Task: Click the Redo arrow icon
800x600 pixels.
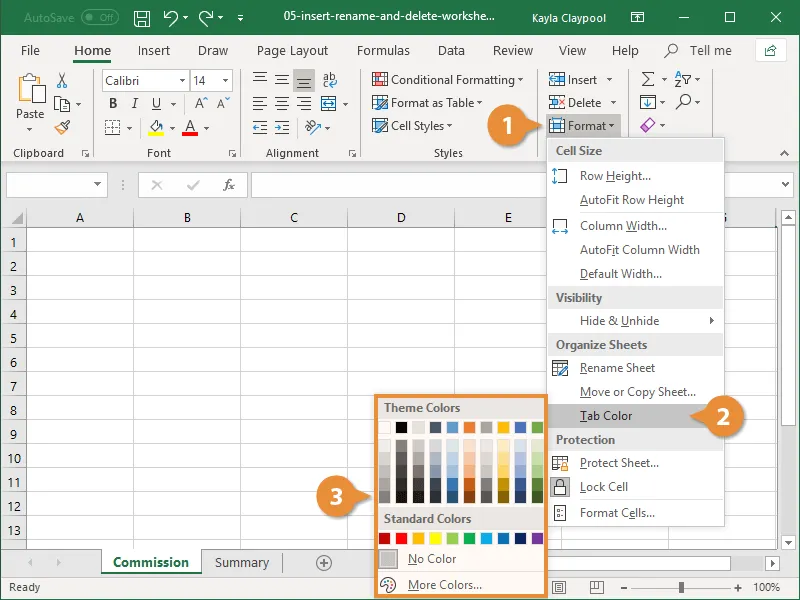Action: click(206, 18)
